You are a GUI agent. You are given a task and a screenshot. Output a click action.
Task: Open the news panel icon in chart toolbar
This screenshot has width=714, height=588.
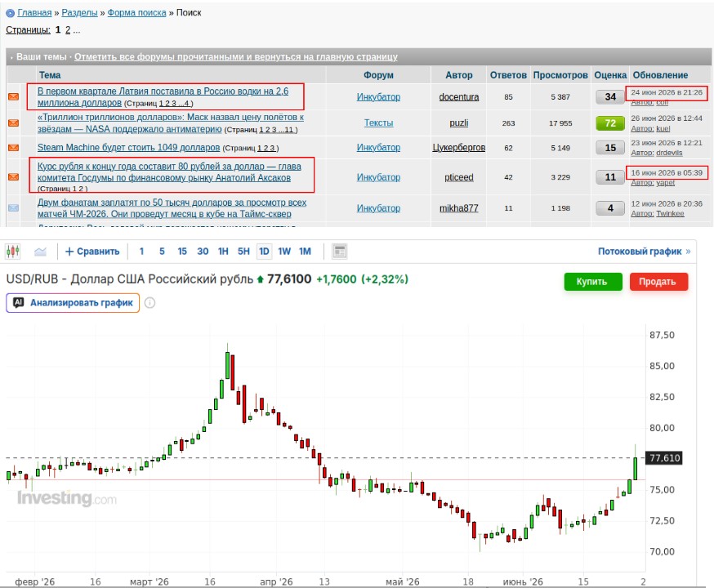pos(340,252)
